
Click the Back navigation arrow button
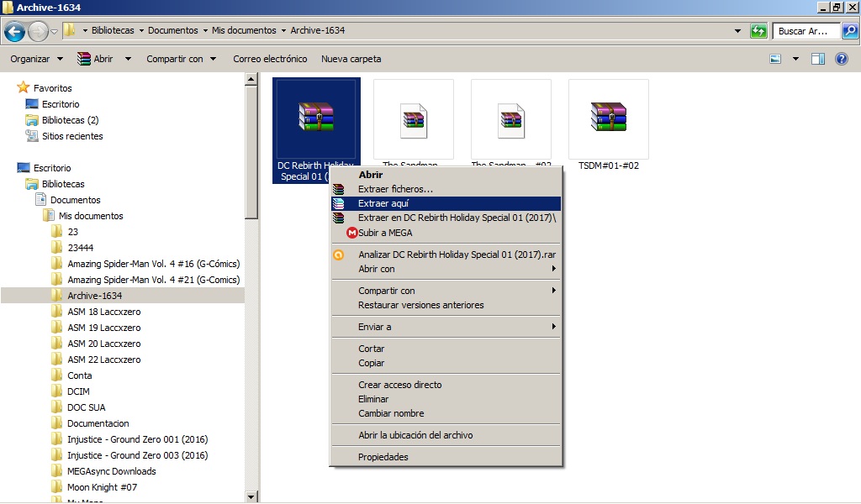tap(15, 31)
